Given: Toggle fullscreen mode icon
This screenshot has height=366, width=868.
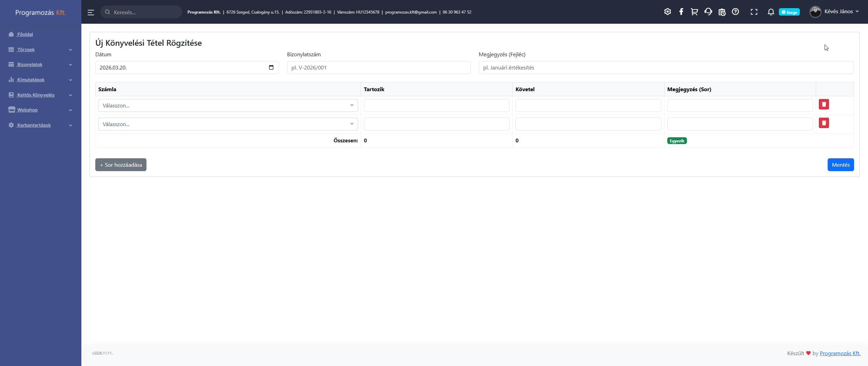Looking at the screenshot, I should tap(754, 12).
